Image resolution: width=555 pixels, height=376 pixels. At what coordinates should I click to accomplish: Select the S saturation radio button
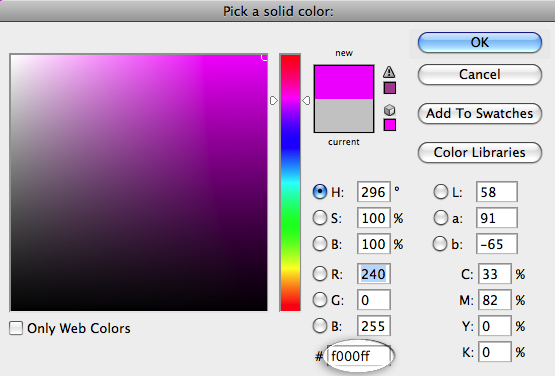pyautogui.click(x=320, y=218)
